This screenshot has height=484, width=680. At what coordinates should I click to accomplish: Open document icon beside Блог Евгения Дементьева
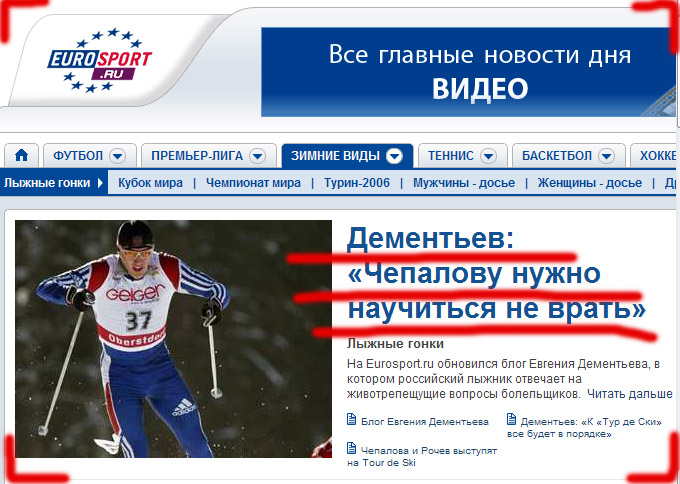[351, 419]
